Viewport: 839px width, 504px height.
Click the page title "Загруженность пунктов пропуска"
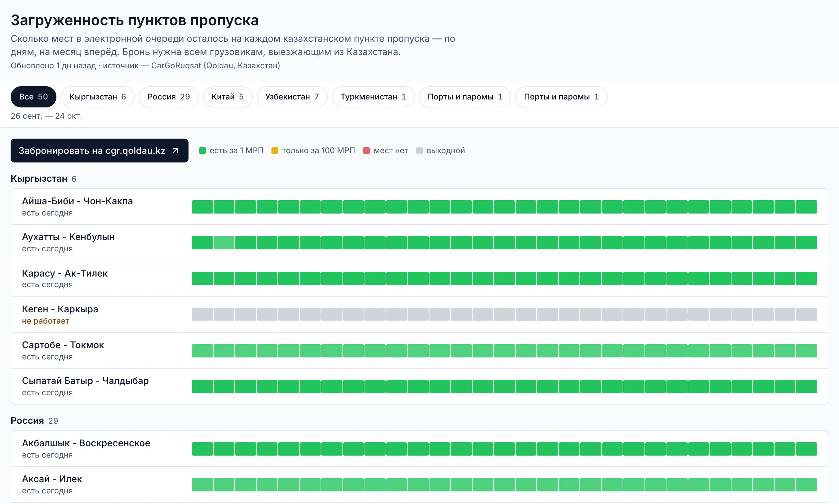(135, 20)
